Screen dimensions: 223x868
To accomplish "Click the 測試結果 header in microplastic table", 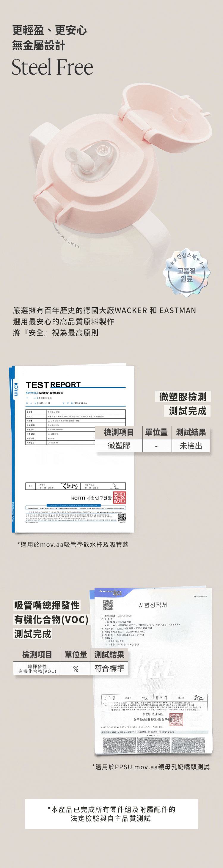I will [191, 432].
